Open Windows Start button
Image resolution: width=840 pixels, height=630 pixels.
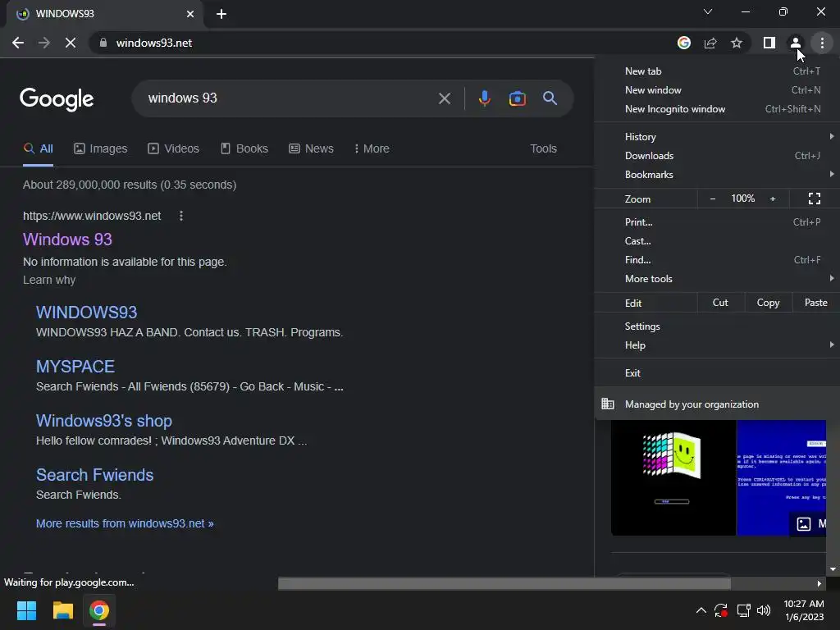[x=26, y=610]
